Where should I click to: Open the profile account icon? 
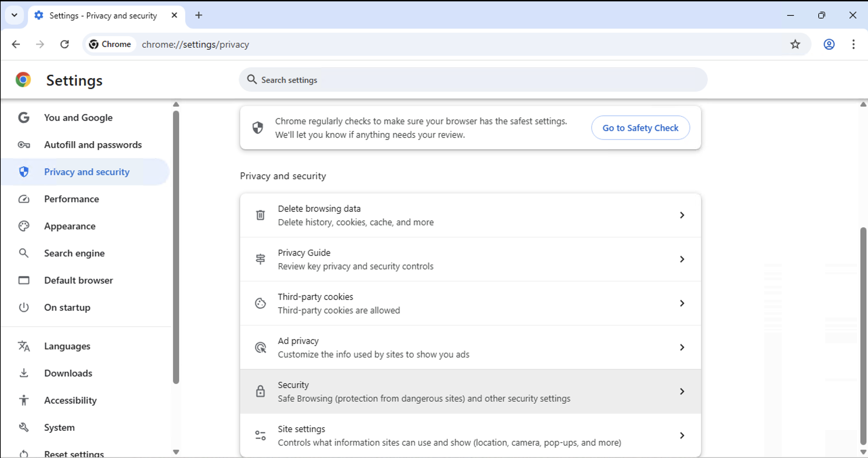[x=829, y=44]
